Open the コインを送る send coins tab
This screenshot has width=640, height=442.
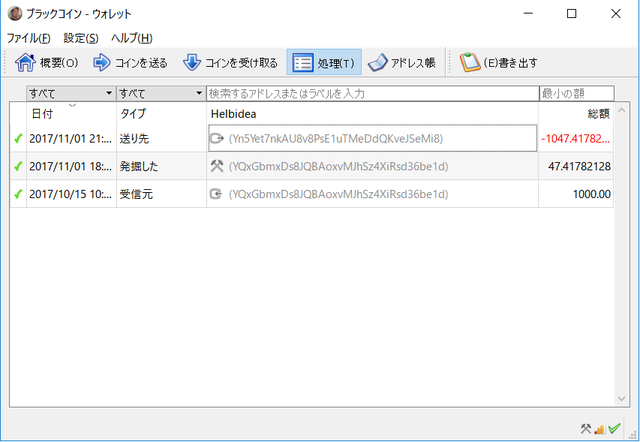click(x=130, y=62)
